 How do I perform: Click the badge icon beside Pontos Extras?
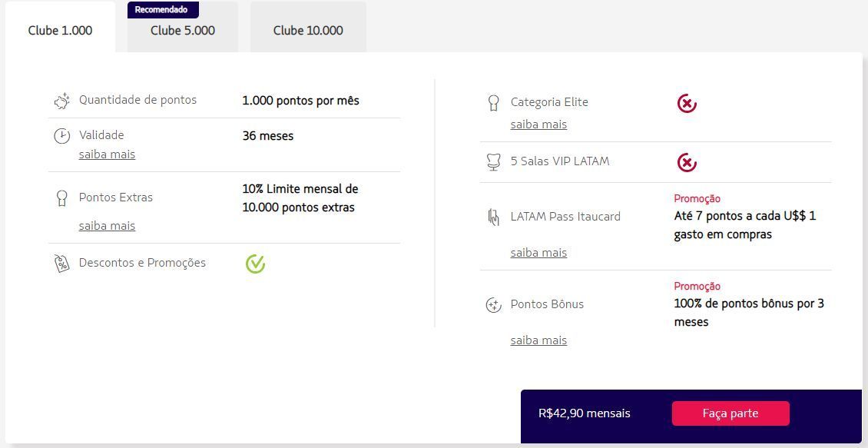click(x=61, y=197)
